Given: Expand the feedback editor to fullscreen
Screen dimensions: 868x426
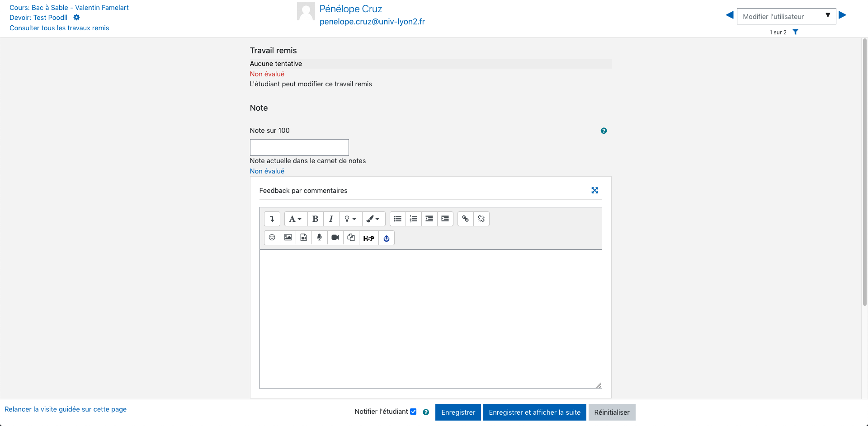Looking at the screenshot, I should tap(594, 190).
